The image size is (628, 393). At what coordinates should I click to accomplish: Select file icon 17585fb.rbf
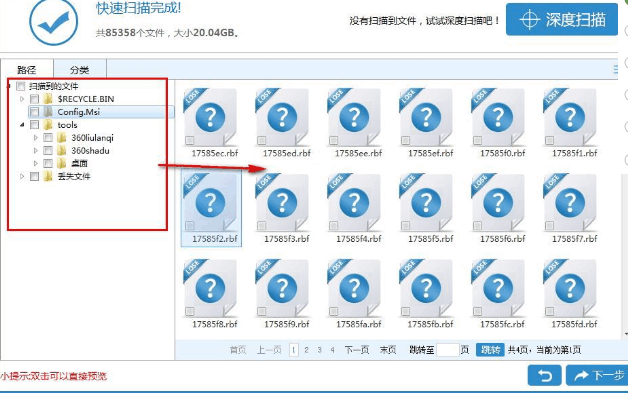pyautogui.click(x=427, y=288)
